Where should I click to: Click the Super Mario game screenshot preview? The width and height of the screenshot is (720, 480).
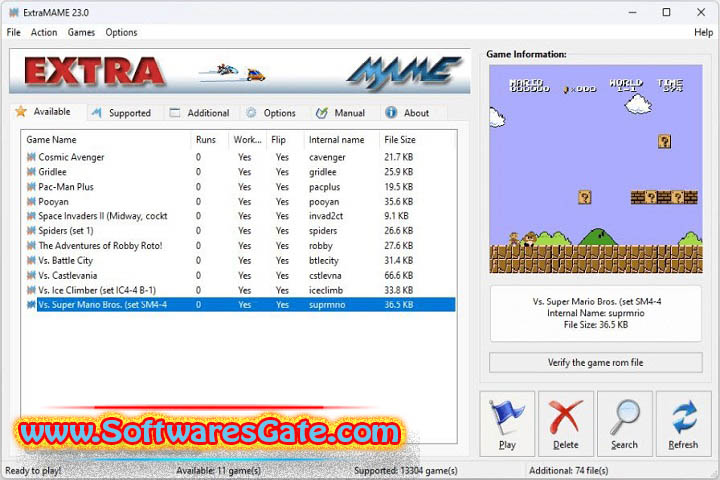(596, 169)
